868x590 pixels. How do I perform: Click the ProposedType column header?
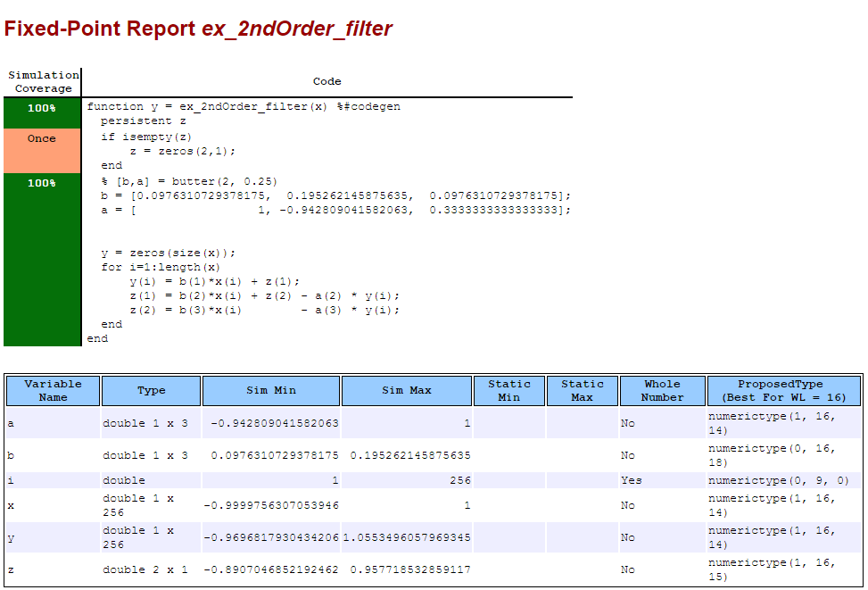[x=784, y=391]
